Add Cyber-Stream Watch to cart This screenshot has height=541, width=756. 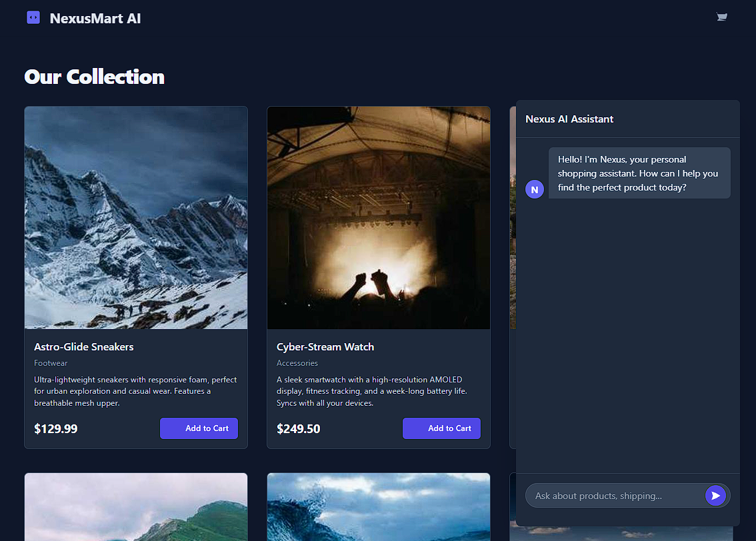point(441,428)
